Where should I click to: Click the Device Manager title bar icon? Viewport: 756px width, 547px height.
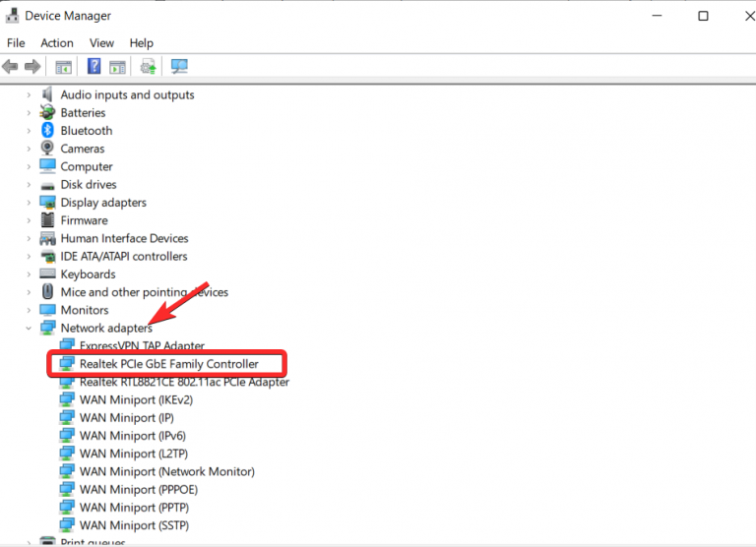coord(12,16)
